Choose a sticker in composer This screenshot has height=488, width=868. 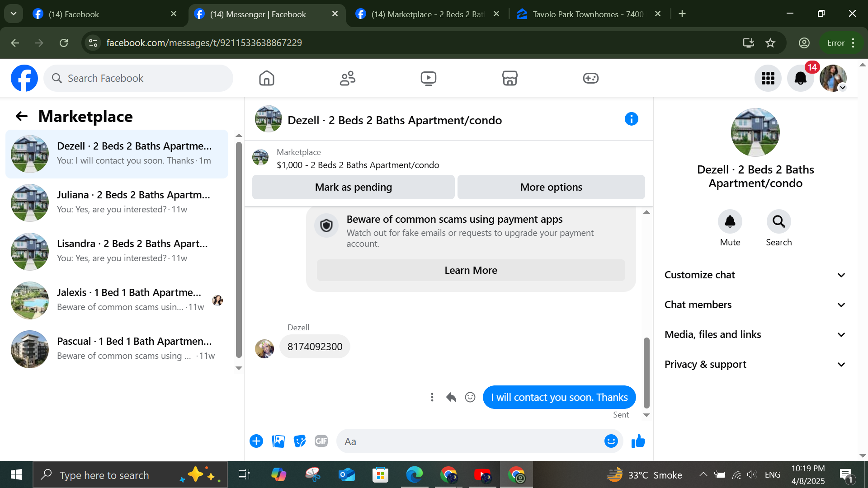point(300,441)
